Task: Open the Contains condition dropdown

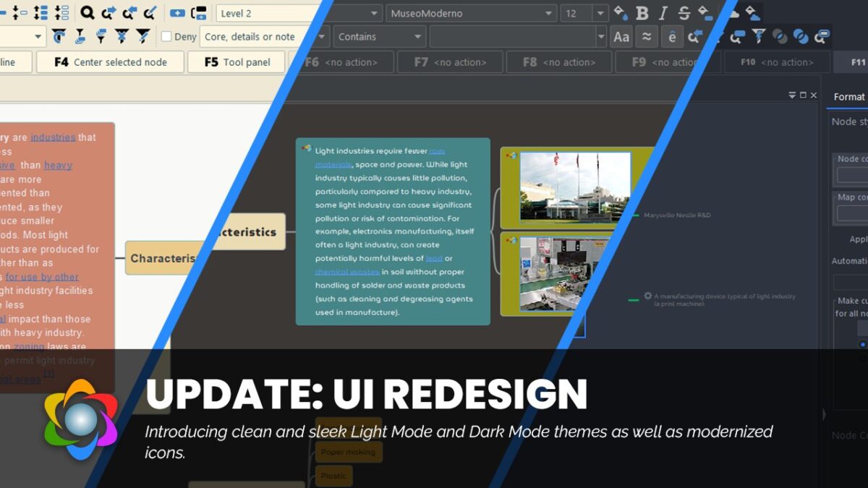Action: [x=380, y=37]
